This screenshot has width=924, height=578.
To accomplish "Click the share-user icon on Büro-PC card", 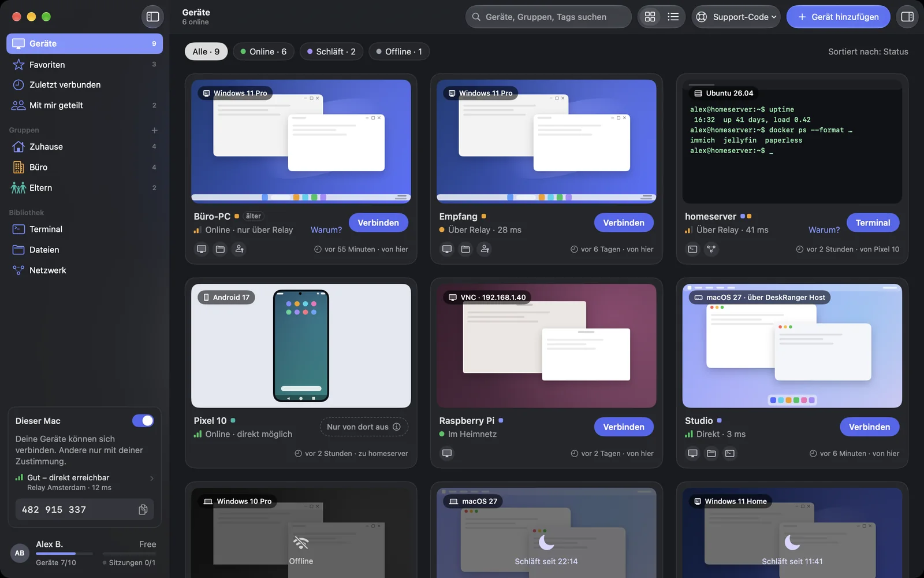I will point(239,249).
